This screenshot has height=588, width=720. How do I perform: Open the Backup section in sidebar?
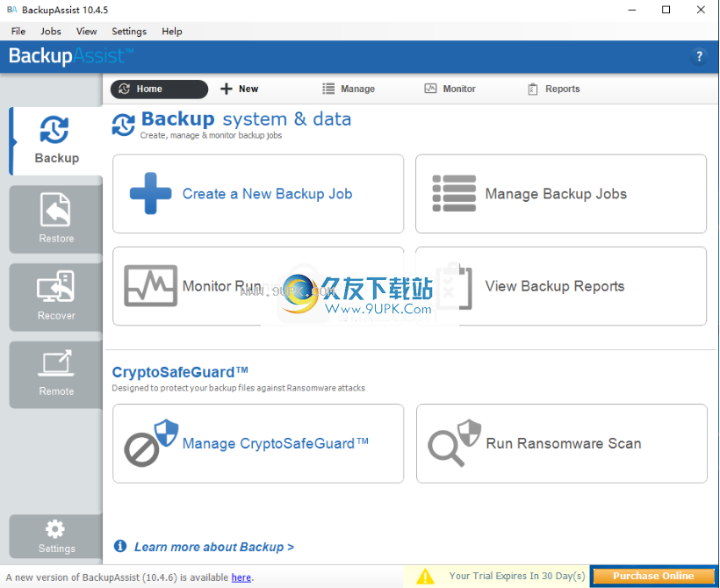click(56, 141)
